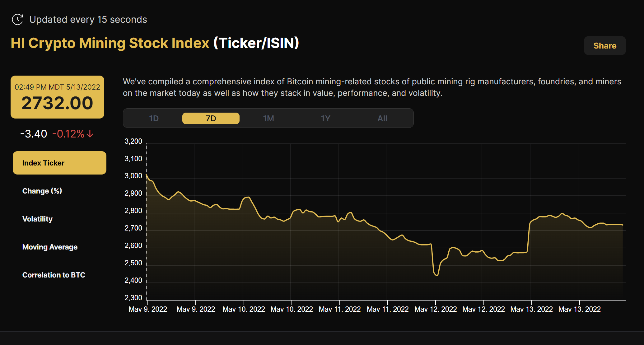644x345 pixels.
Task: Click the red downward arrow icon
Action: 90,134
